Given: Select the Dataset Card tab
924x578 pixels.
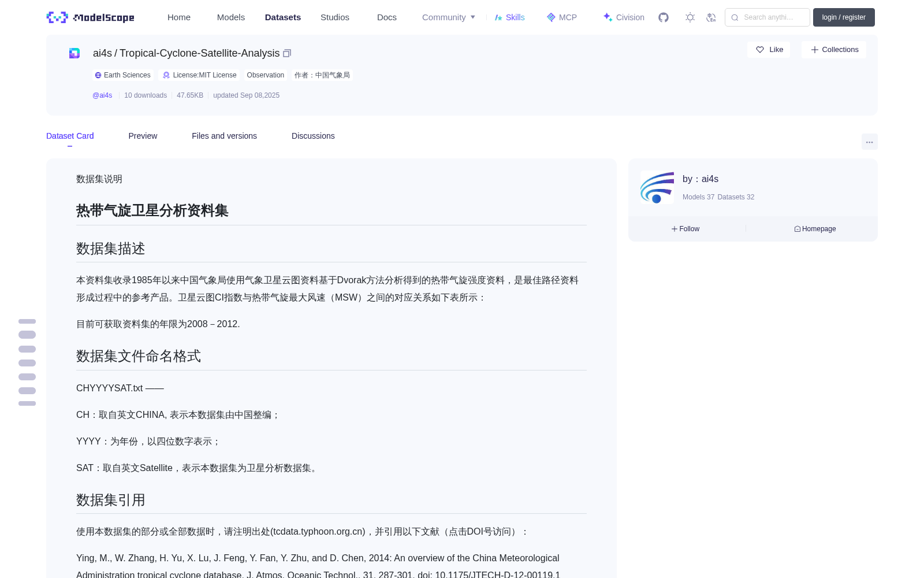Looking at the screenshot, I should click(x=70, y=136).
